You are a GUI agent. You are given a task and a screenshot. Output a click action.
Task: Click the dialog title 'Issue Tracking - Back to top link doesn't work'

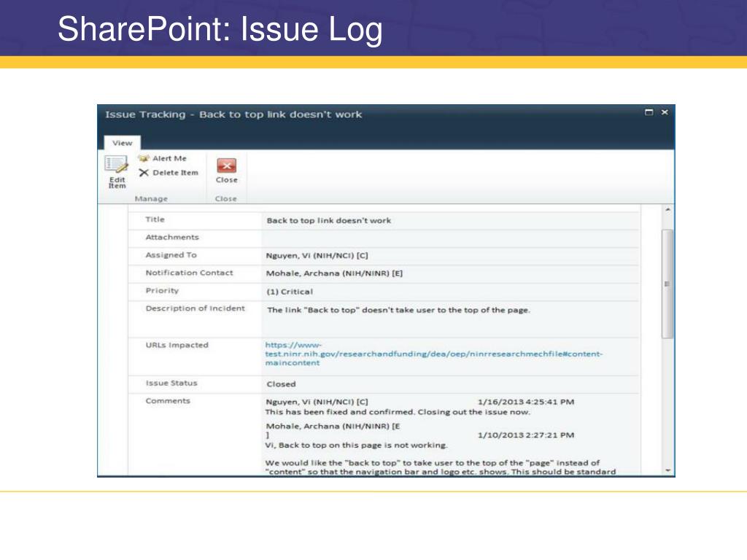point(233,114)
